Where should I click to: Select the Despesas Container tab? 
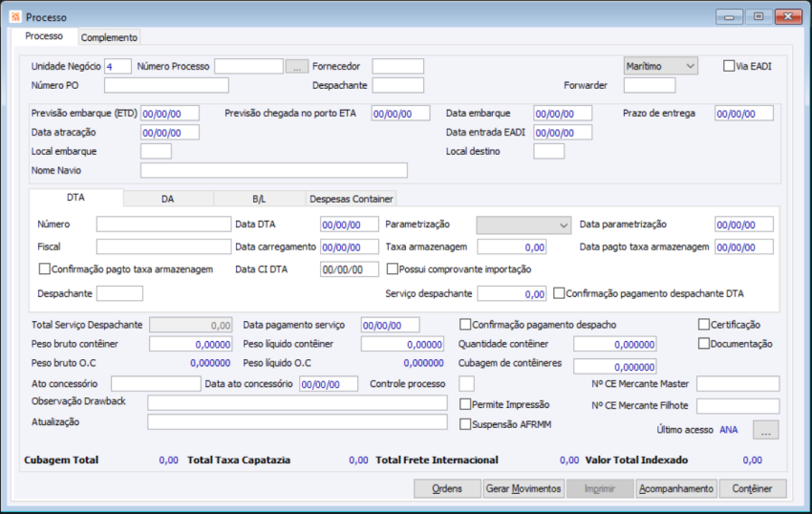pos(351,199)
